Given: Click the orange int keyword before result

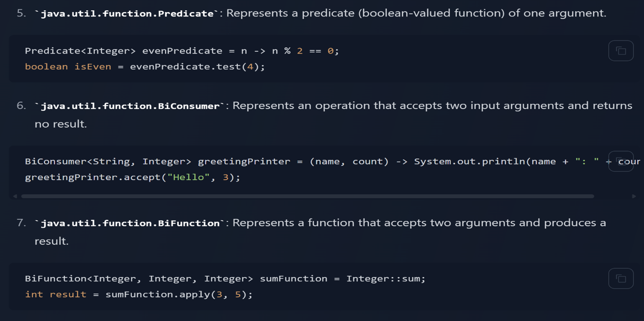Looking at the screenshot, I should pyautogui.click(x=34, y=294).
